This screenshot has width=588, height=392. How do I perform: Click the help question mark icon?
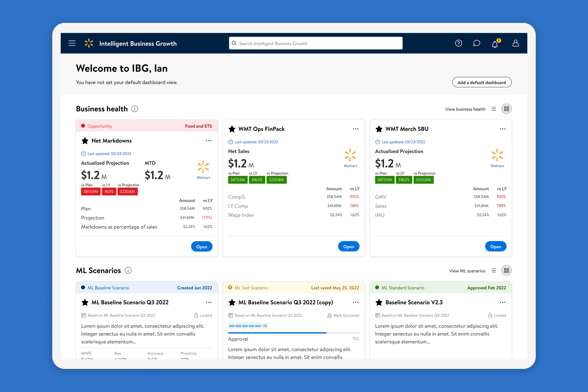[x=458, y=43]
